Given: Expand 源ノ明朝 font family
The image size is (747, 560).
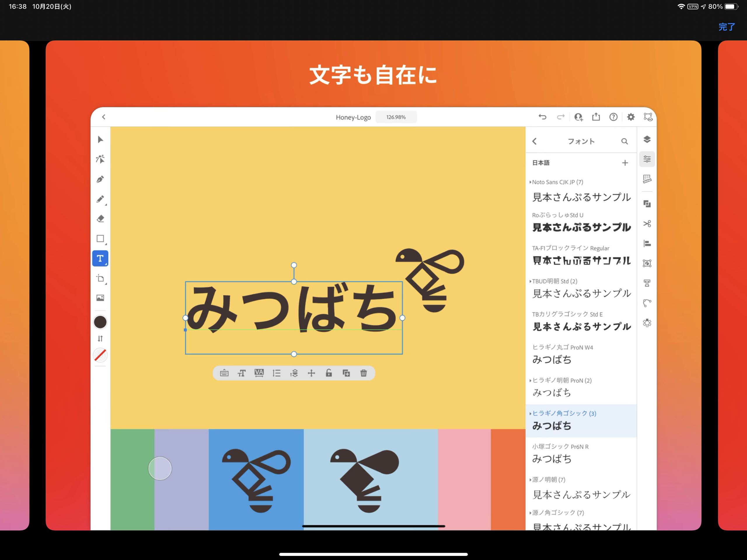Looking at the screenshot, I should 530,480.
